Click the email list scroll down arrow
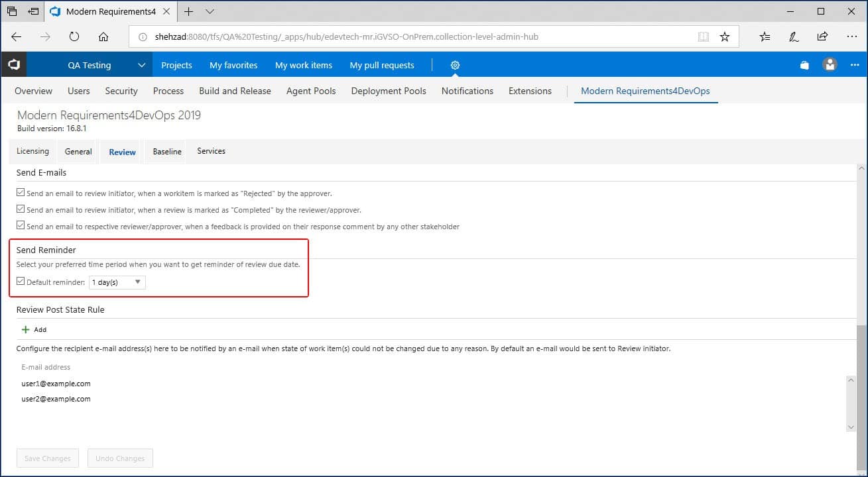The height and width of the screenshot is (477, 868). pos(851,427)
